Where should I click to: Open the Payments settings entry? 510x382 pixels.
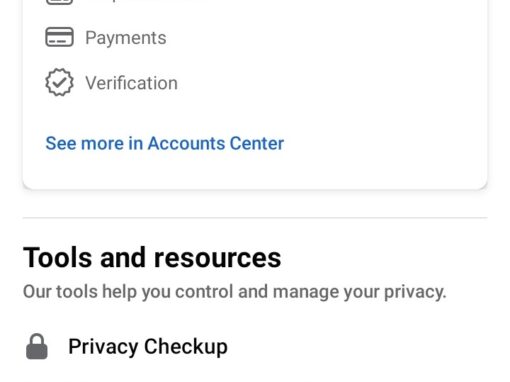pos(255,37)
